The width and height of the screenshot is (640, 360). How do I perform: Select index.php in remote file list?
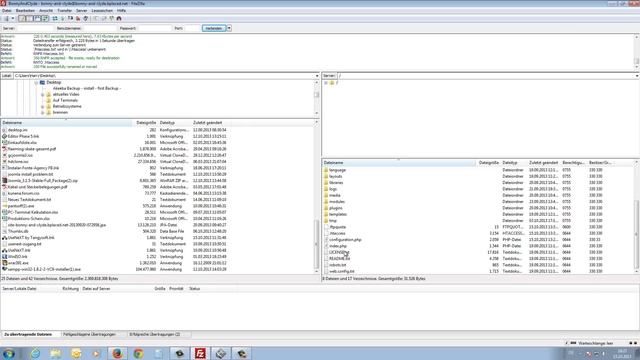[338, 246]
